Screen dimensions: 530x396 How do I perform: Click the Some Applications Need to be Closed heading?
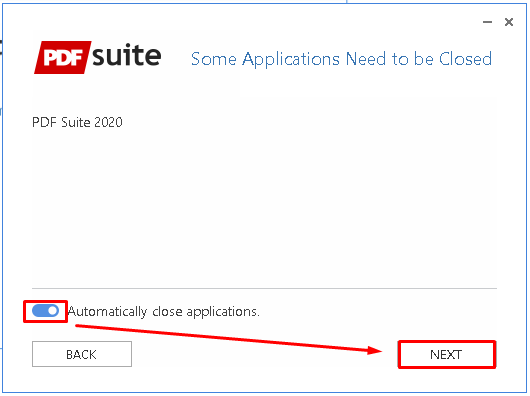pos(341,59)
